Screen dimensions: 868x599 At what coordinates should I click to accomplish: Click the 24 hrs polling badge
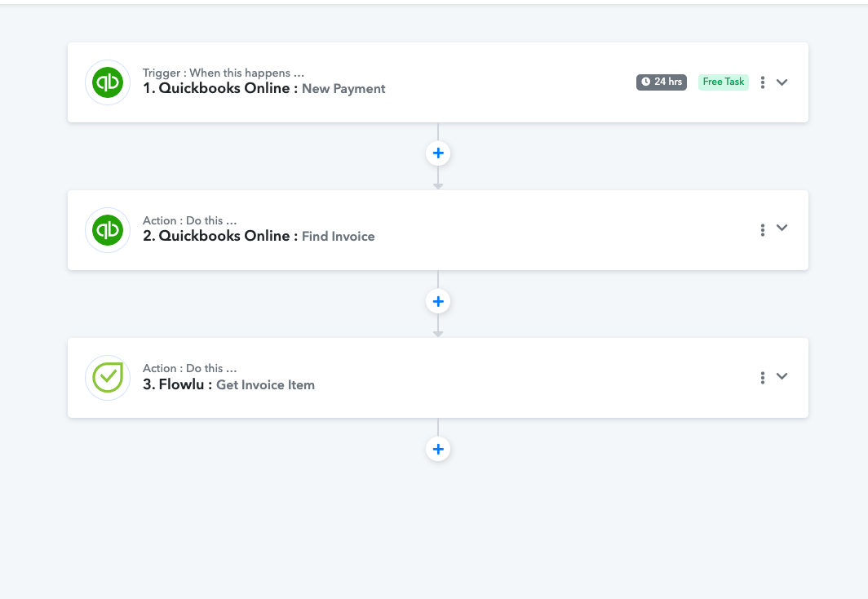coord(661,82)
